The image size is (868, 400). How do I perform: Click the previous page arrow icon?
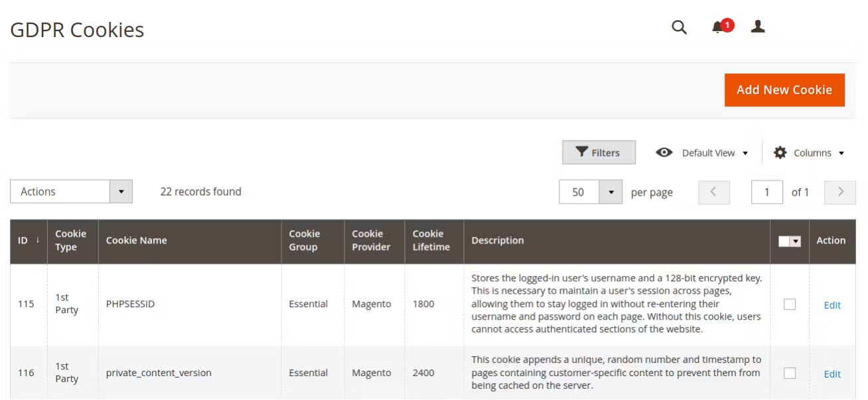(x=713, y=192)
